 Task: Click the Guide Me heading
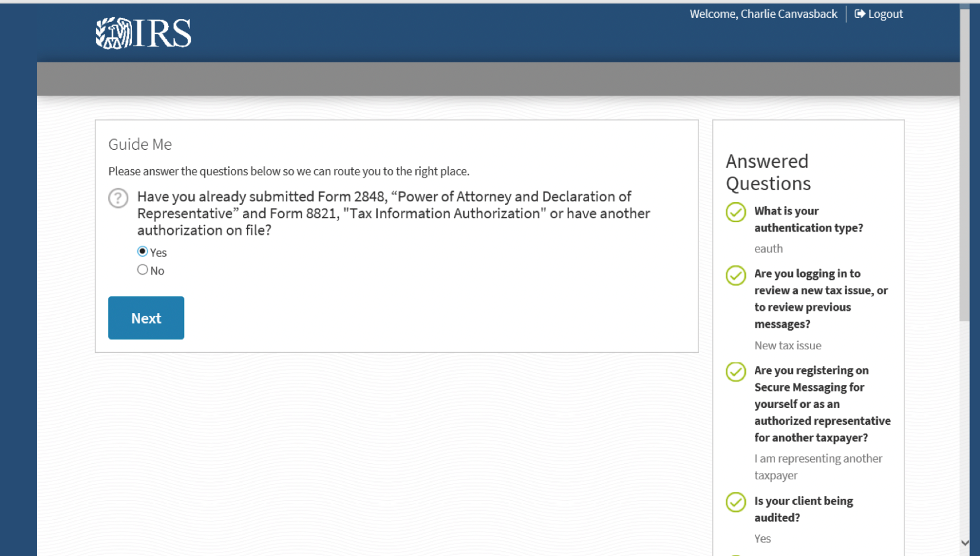pyautogui.click(x=140, y=144)
